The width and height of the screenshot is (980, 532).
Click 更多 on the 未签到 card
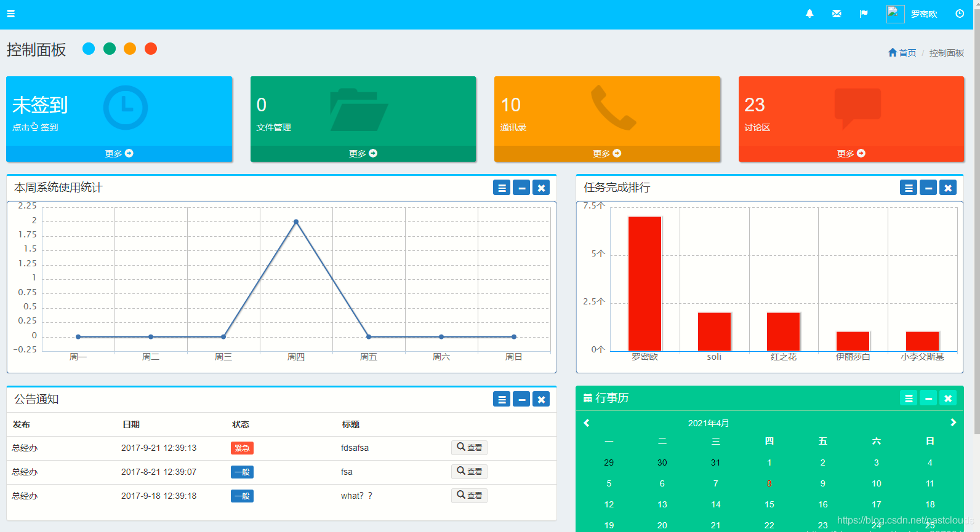(119, 153)
